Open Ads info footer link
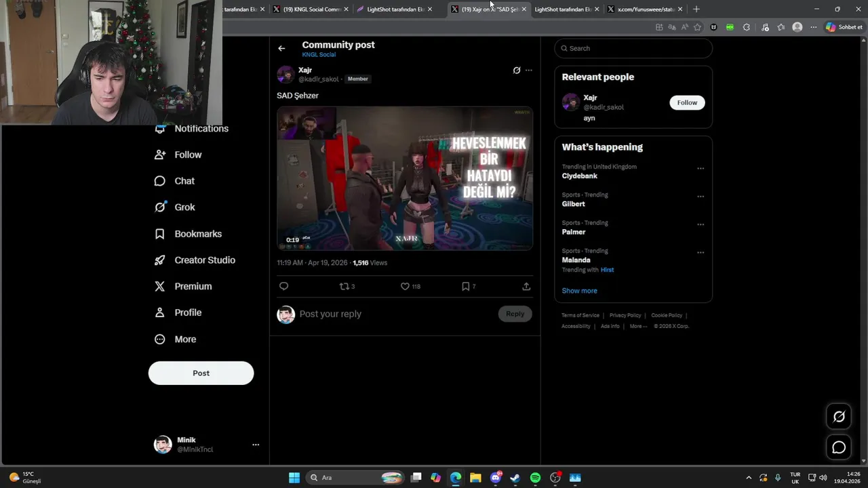 pyautogui.click(x=610, y=326)
